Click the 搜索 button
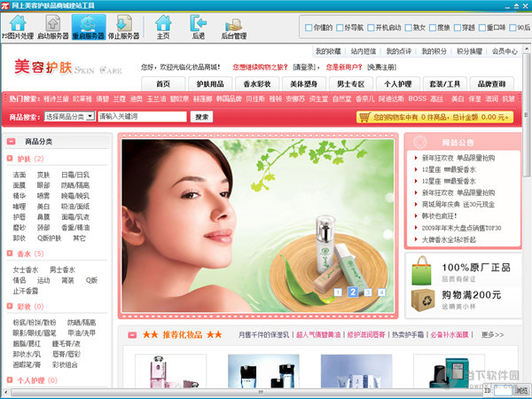This screenshot has height=399, width=532. (x=201, y=116)
